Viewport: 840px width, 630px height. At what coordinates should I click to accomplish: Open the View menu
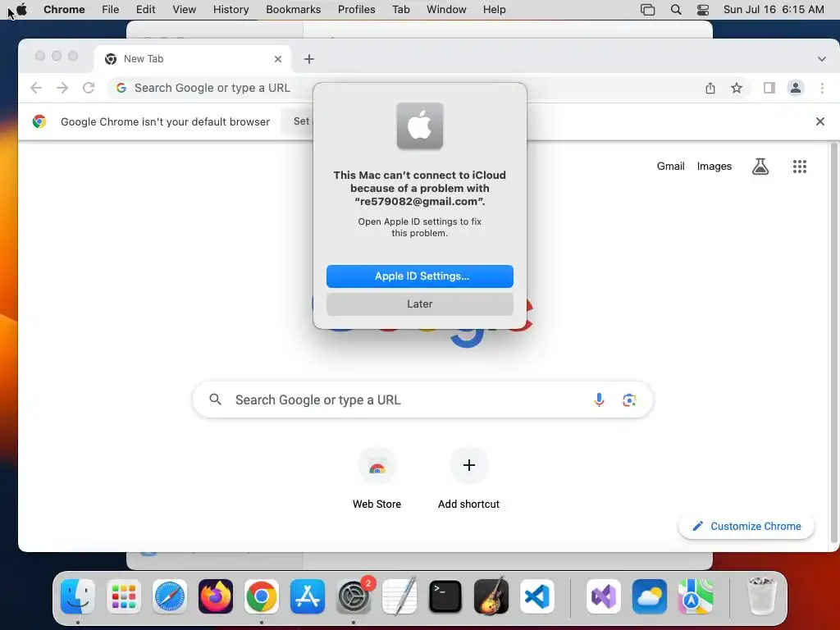(184, 9)
